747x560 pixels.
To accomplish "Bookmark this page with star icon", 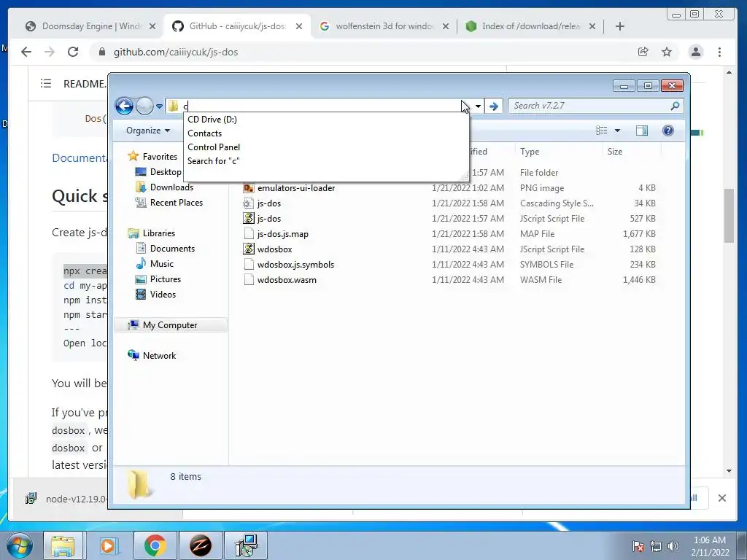I will [667, 52].
